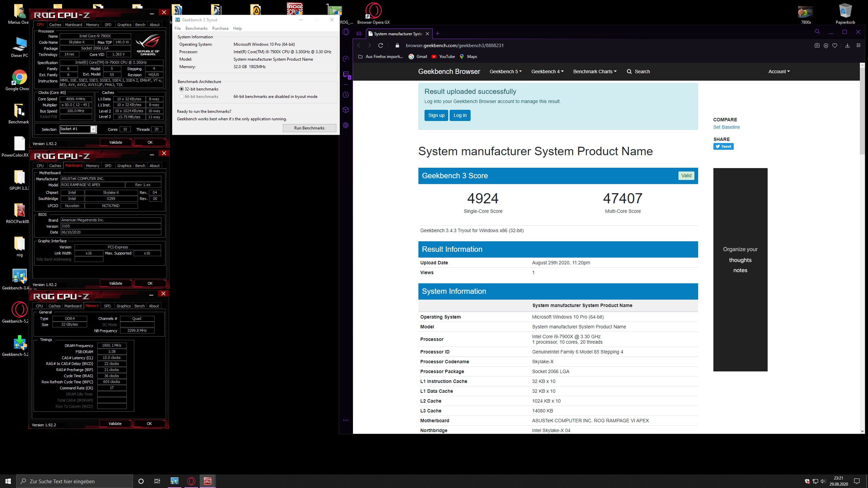
Task: Click CPU-Z icon on taskbar
Action: [208, 481]
